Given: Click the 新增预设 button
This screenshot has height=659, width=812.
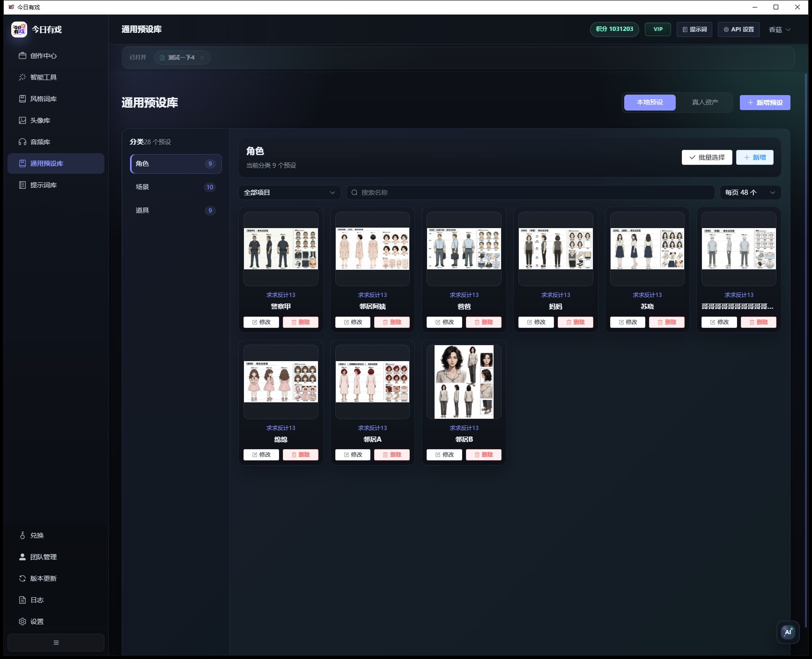Looking at the screenshot, I should click(x=765, y=103).
